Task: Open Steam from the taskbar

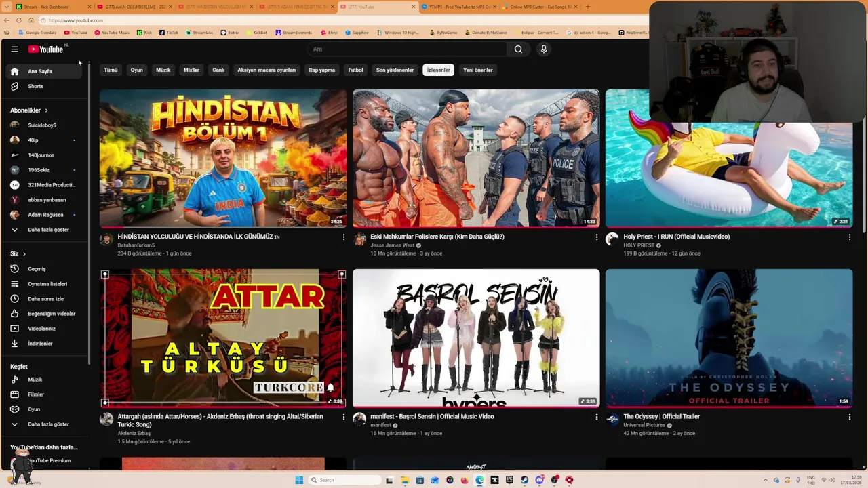Action: (524, 480)
